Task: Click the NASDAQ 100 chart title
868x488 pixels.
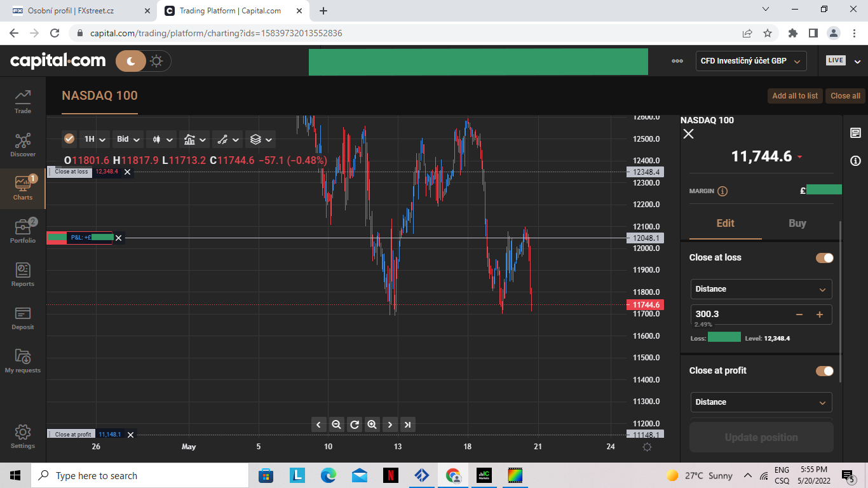Action: (100, 96)
